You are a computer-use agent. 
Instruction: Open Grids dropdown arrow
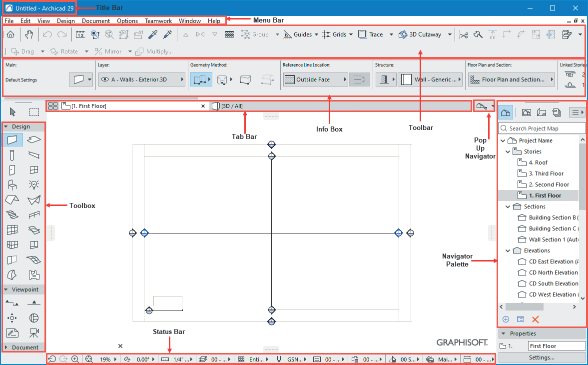[x=351, y=34]
